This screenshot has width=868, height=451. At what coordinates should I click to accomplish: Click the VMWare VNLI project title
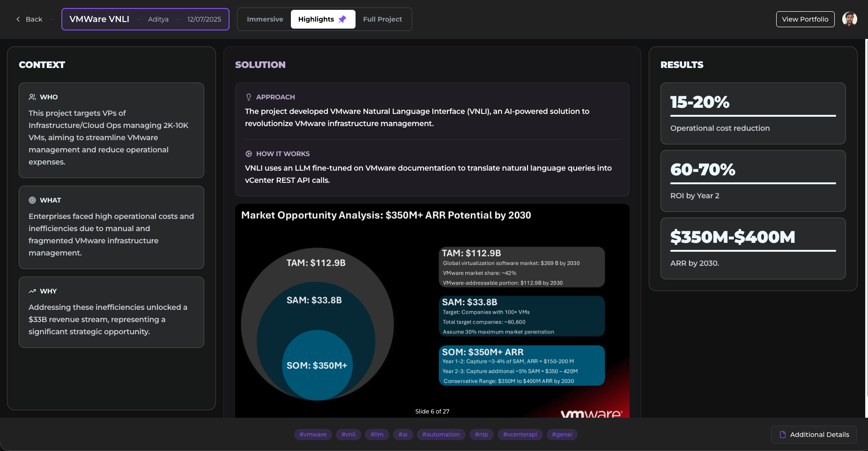pyautogui.click(x=99, y=19)
